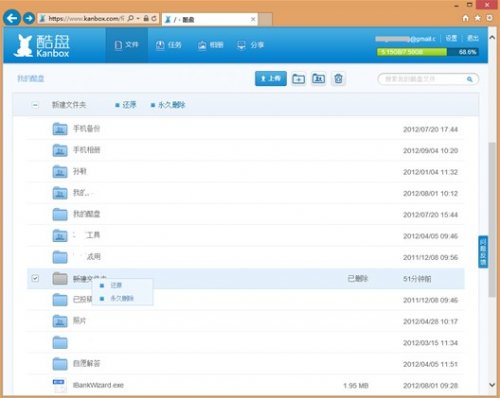
Task: Go back using browser back arrow
Action: click(x=12, y=18)
